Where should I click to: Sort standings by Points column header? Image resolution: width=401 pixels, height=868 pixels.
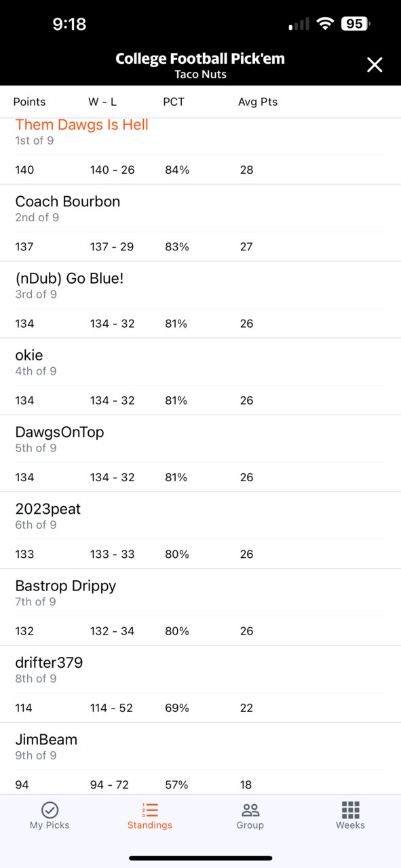click(30, 102)
